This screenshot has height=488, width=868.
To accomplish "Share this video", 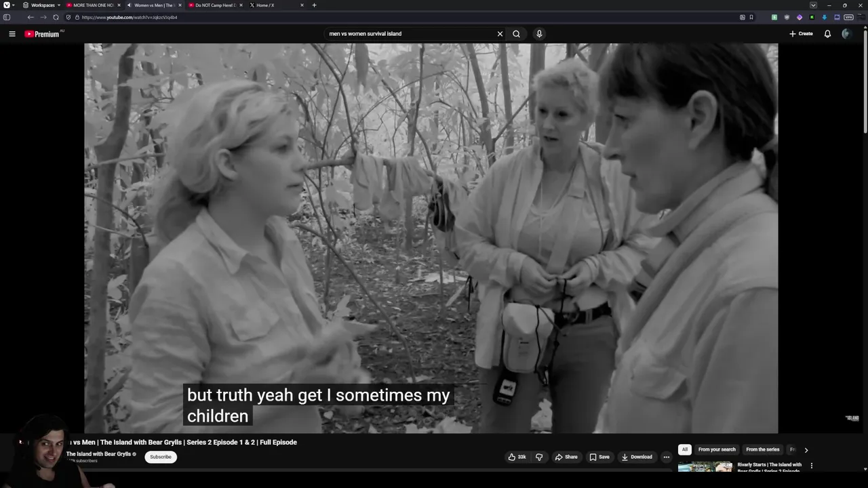I will coord(566,457).
